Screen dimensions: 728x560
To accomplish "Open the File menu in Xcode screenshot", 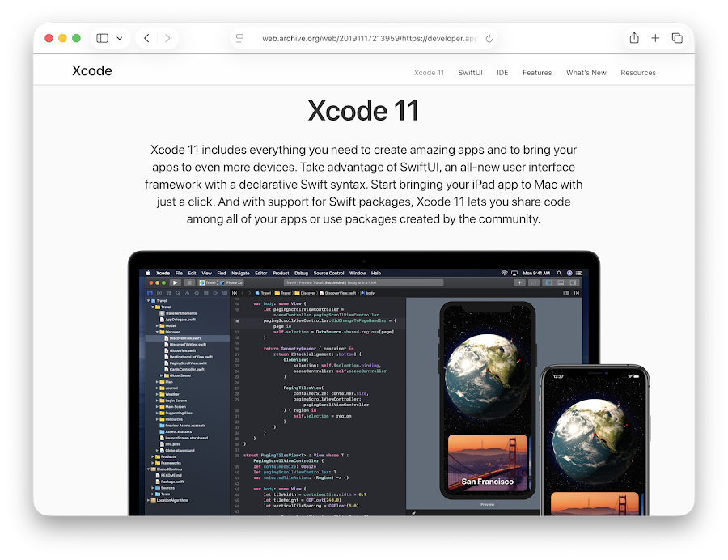I will coord(179,273).
